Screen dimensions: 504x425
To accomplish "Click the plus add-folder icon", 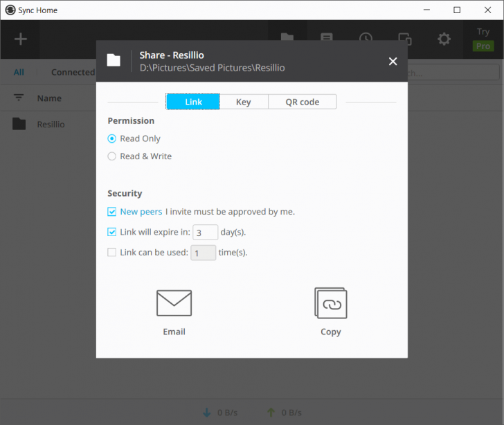I will tap(21, 39).
